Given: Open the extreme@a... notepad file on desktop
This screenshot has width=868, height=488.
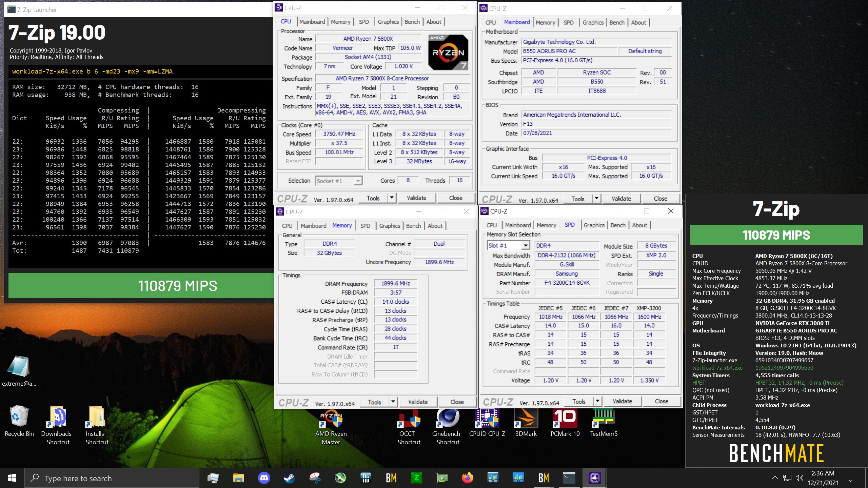Looking at the screenshot, I should click(x=19, y=371).
